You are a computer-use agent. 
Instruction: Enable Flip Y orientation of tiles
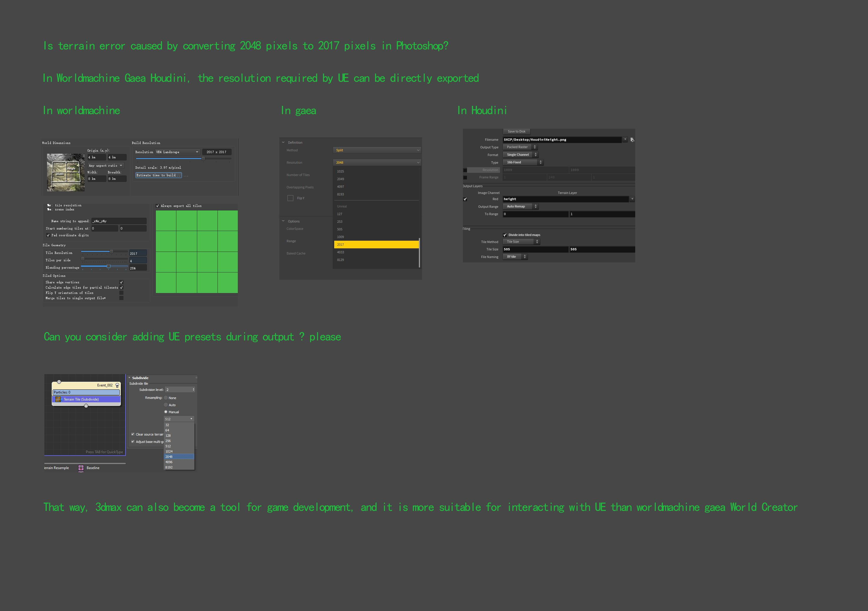click(121, 293)
